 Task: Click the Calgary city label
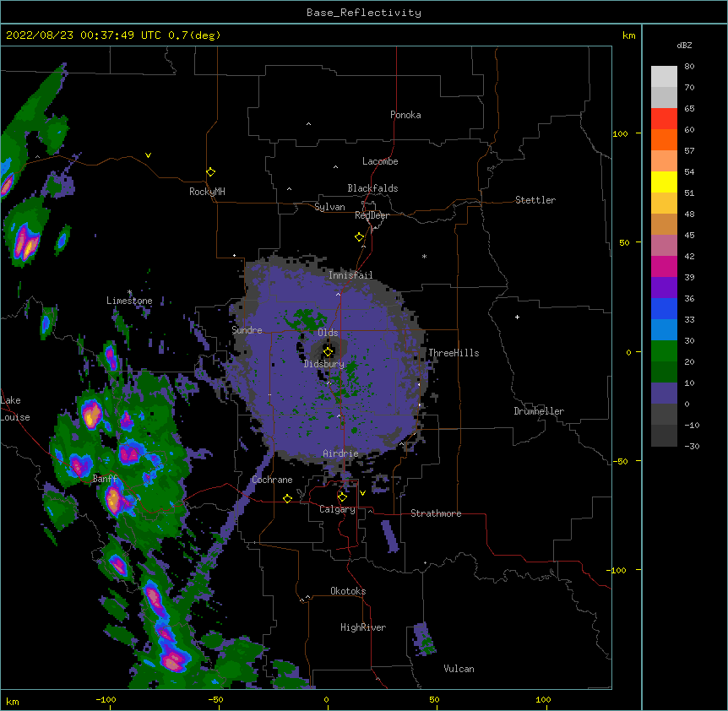[337, 509]
